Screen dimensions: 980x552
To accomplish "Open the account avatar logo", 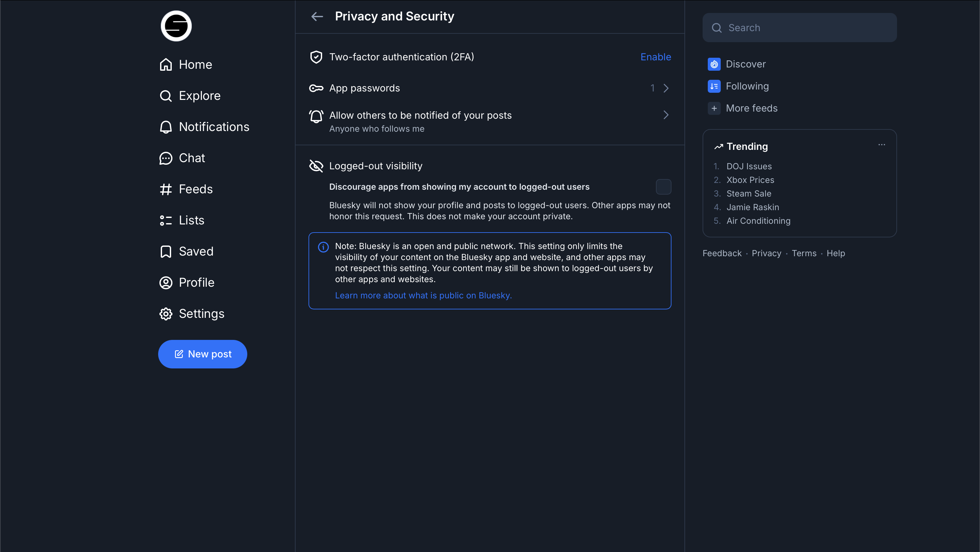I will point(176,26).
